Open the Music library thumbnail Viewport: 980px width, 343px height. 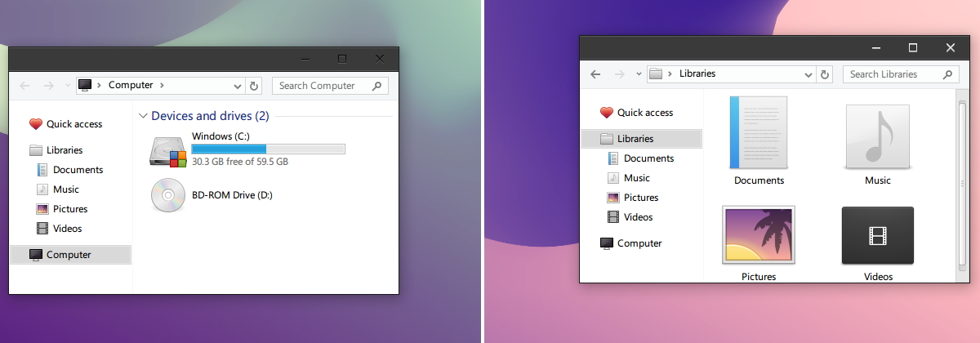pos(878,136)
